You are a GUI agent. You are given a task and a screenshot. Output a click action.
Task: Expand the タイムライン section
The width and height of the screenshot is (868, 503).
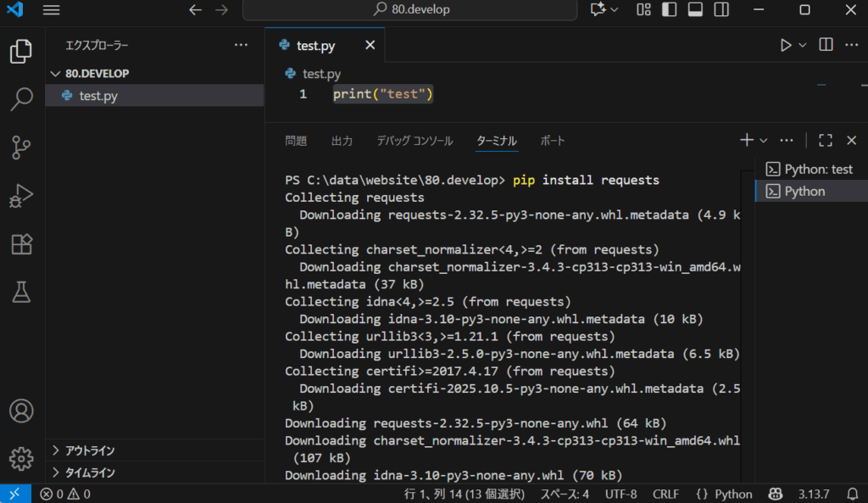[x=90, y=472]
